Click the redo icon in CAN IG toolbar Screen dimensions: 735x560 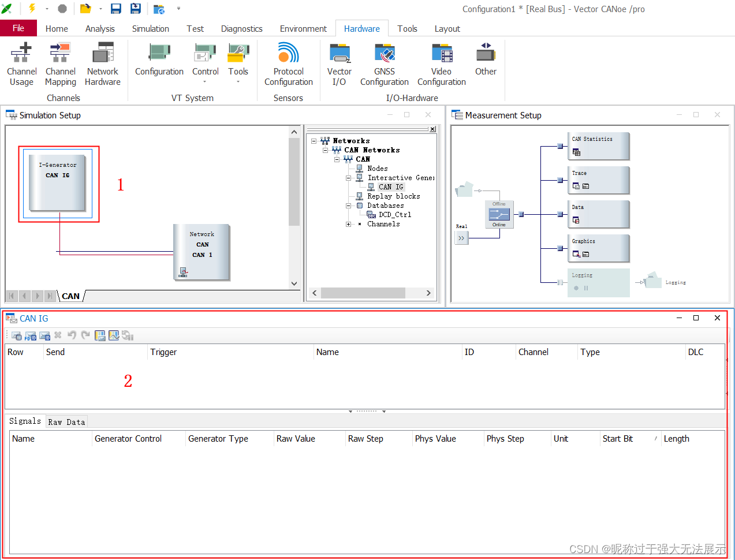point(85,335)
